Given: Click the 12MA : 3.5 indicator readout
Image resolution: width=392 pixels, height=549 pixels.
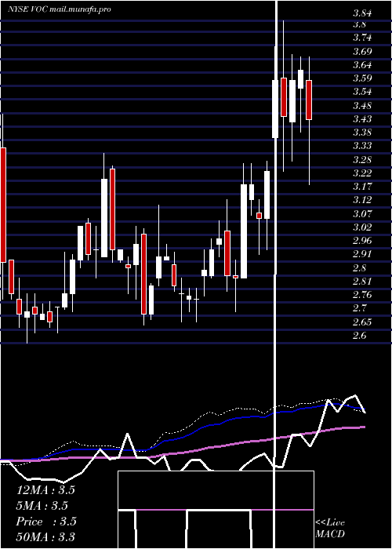Looking at the screenshot, I should pos(45,490).
